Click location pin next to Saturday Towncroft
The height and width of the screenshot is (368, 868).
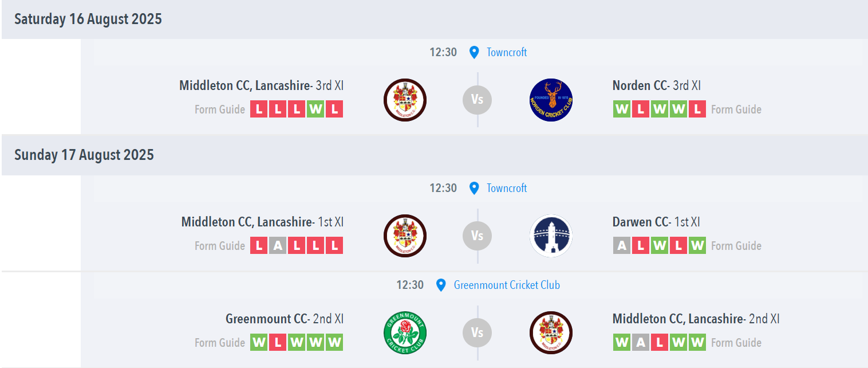474,52
